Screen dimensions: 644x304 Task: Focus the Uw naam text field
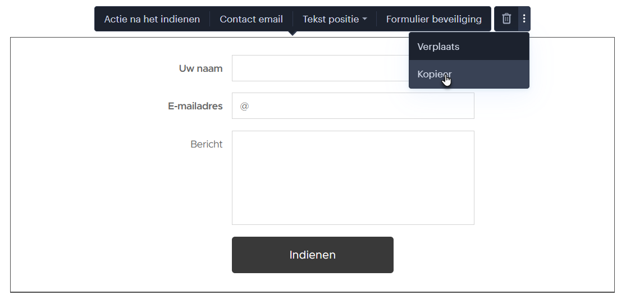(321, 68)
